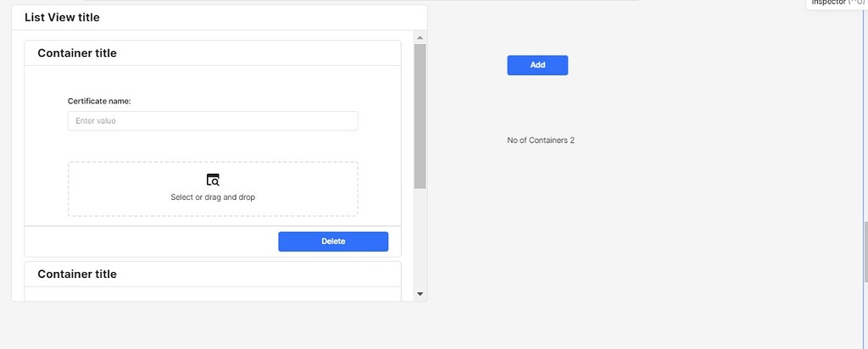Screen dimensions: 868x349
Task: Click the blue vertical divider at right edge
Action: pyautogui.click(x=864, y=254)
